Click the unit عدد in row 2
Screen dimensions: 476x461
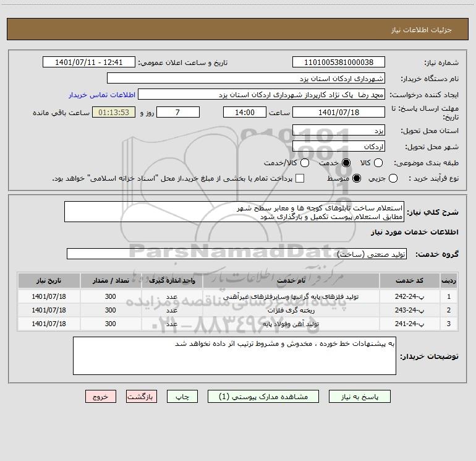point(172,310)
